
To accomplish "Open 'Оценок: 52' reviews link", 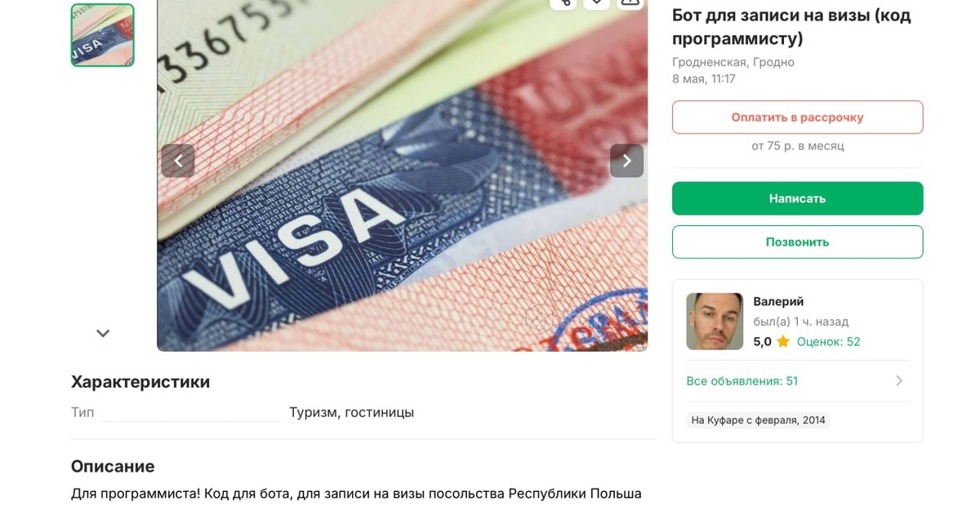I will click(x=828, y=342).
